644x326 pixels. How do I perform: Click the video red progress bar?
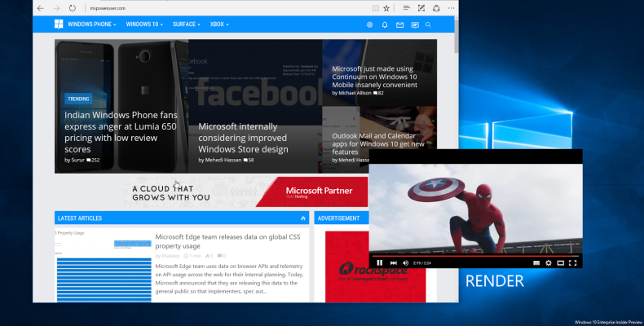pyautogui.click(x=475, y=256)
